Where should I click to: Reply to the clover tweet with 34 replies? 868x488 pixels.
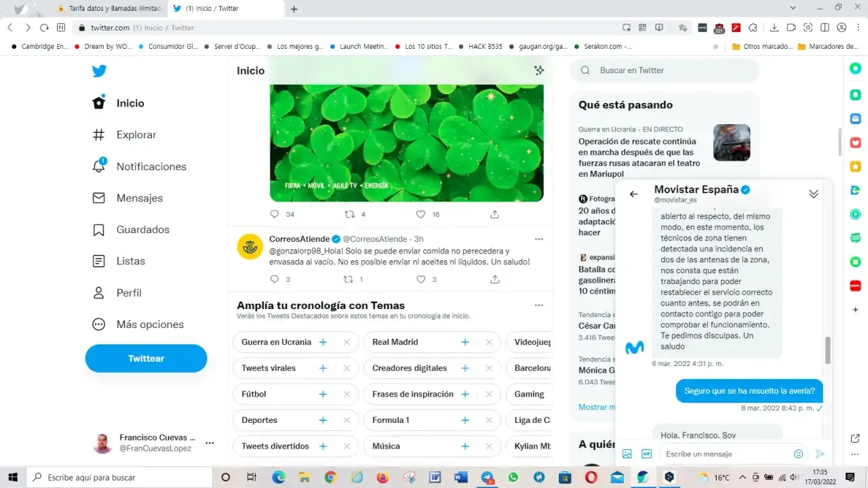click(275, 214)
